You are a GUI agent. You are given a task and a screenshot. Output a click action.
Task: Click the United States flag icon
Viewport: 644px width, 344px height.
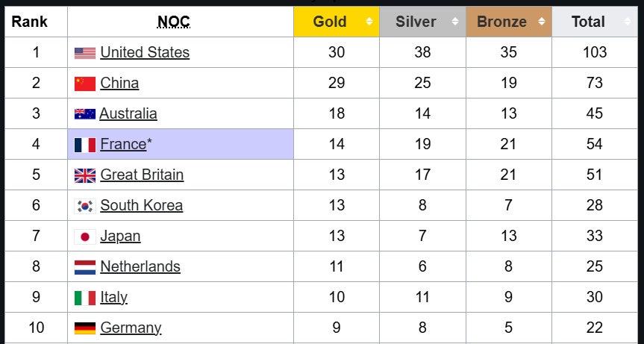[x=85, y=53]
